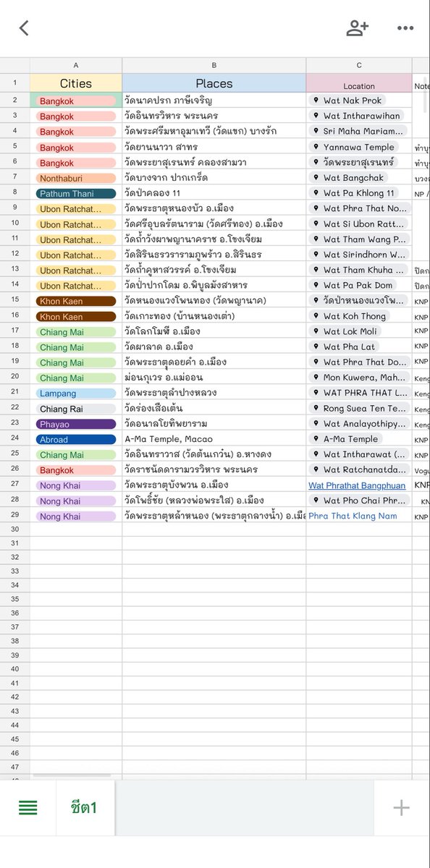
Task: Open the Wat Bangchak location chip
Action: tap(349, 177)
